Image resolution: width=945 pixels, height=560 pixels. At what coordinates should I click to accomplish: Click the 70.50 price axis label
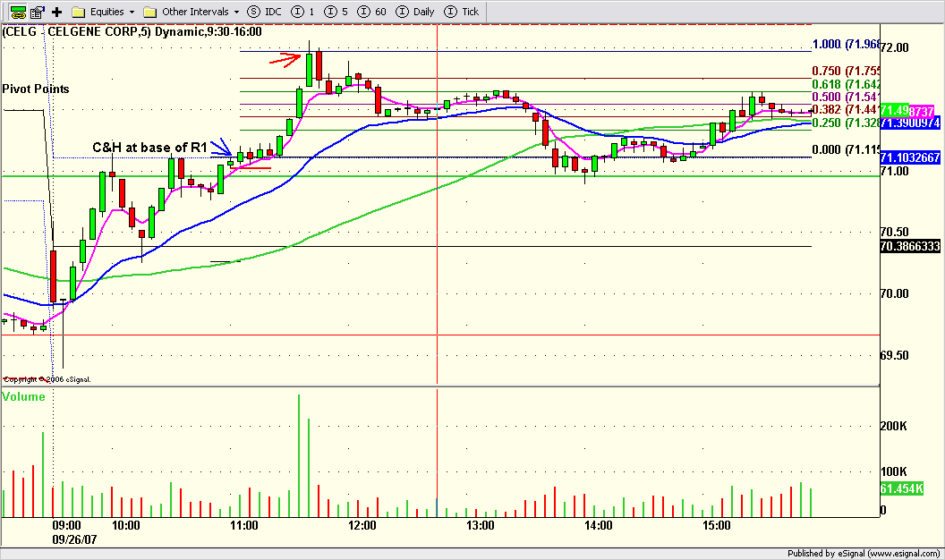[894, 232]
